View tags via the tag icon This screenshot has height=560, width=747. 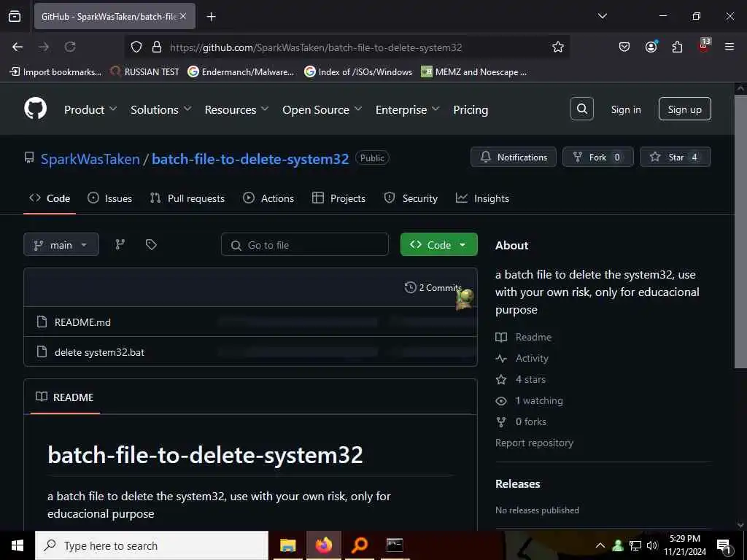(x=151, y=244)
